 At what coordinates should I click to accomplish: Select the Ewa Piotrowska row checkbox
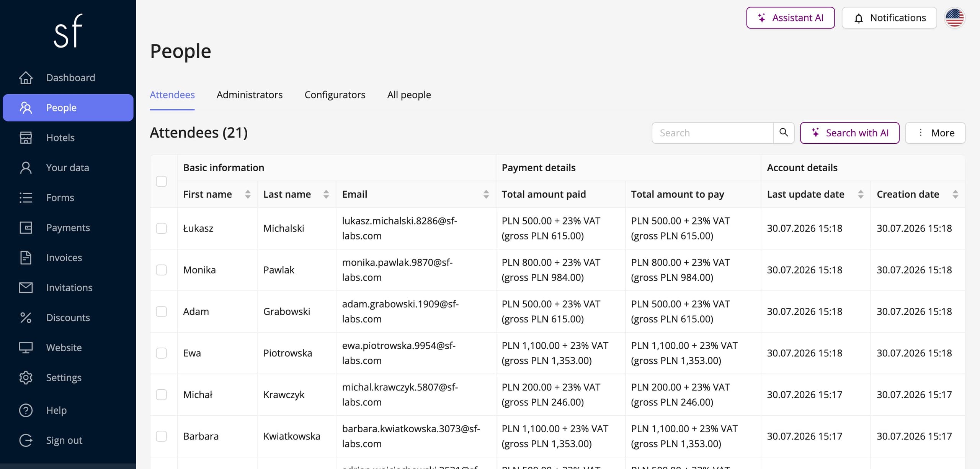[x=162, y=353]
